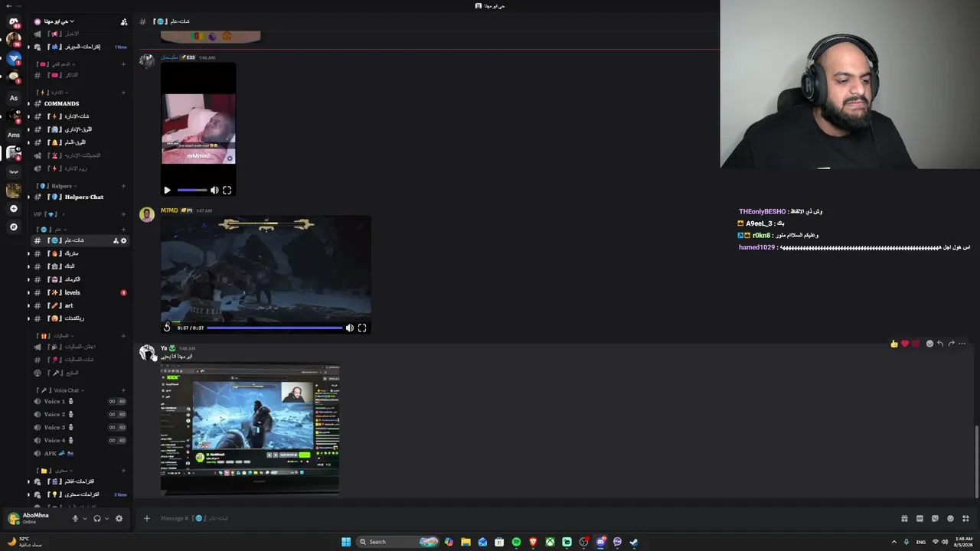React with red heart on Ya's message
980x551 pixels.
tap(904, 344)
